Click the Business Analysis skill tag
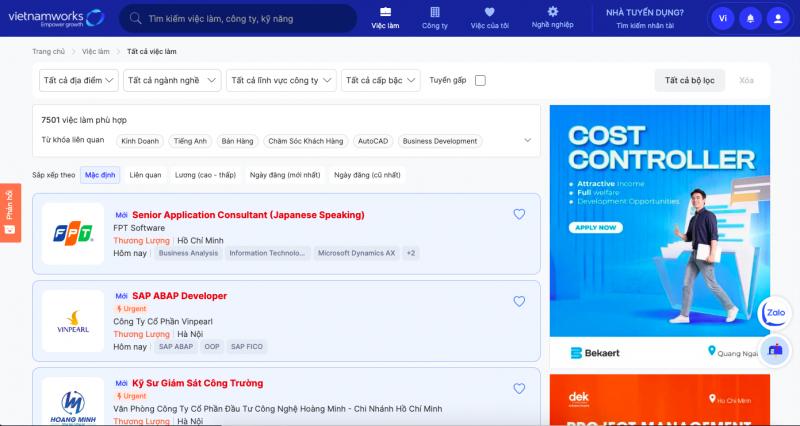 pos(188,253)
